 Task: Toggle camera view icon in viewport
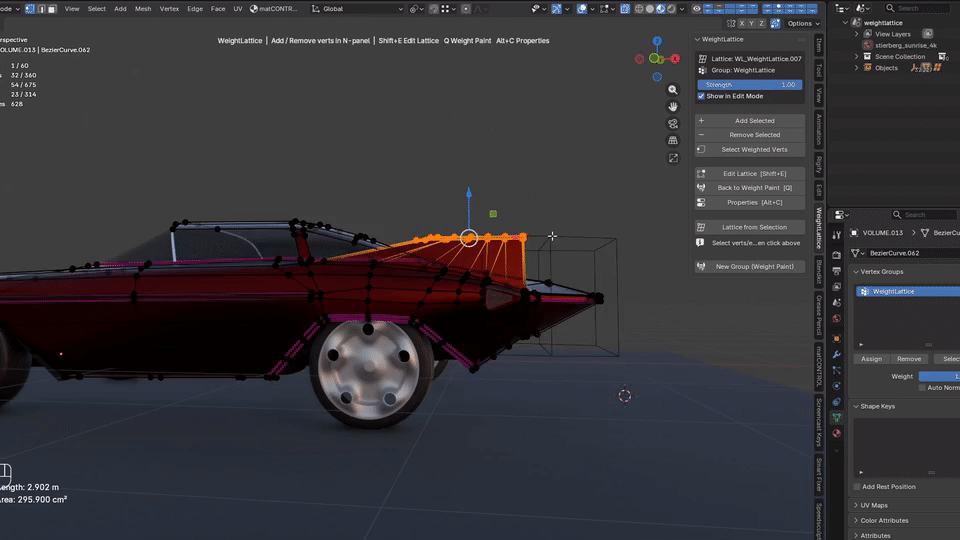pos(673,124)
